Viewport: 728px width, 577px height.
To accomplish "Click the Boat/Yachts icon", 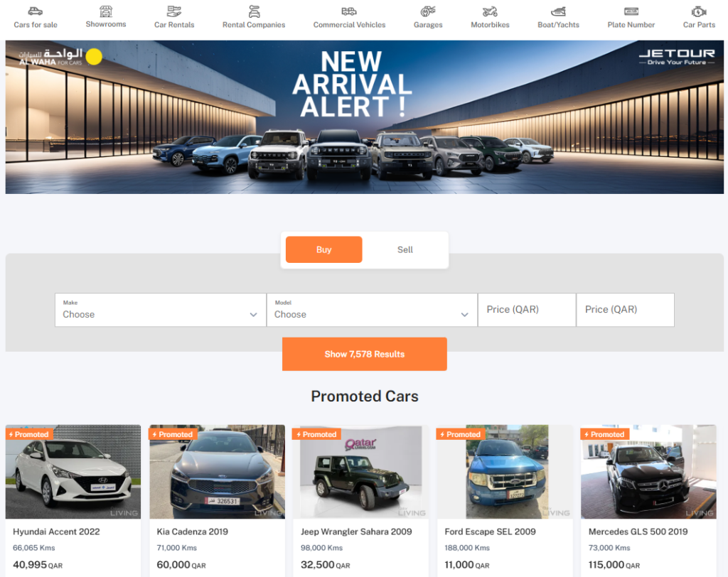I will (x=559, y=11).
